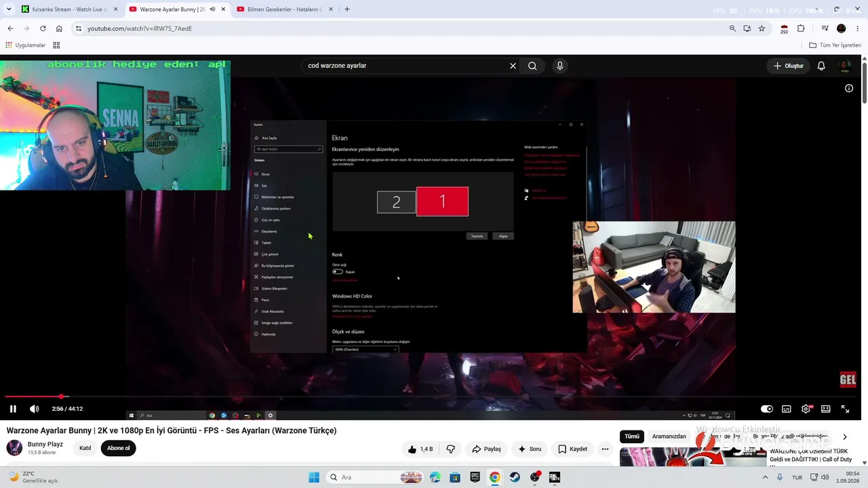
Task: Open the Chrome media controls
Action: pos(825,28)
